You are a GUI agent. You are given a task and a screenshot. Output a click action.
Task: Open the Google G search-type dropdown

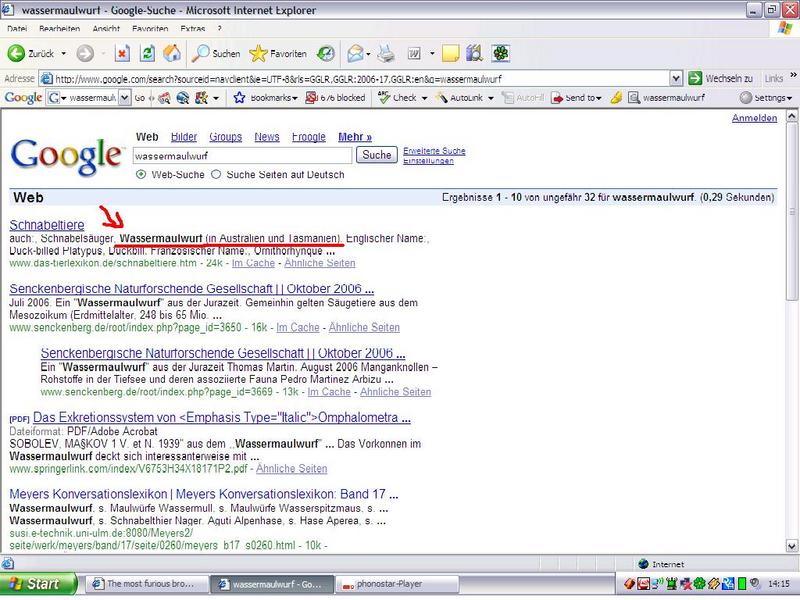click(57, 97)
